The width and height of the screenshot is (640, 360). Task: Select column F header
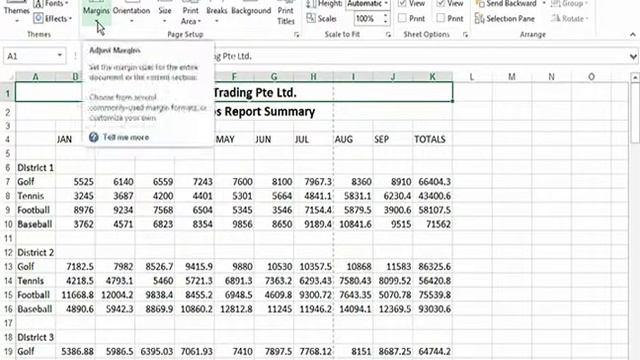coord(234,76)
